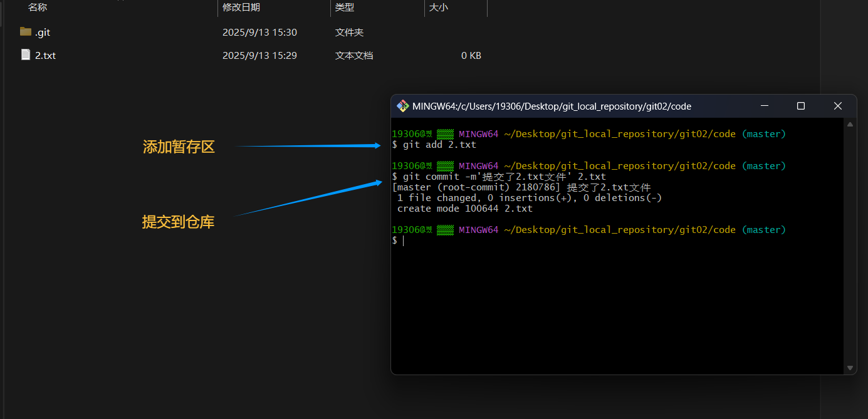This screenshot has height=419, width=868.
Task: Sort files by the 类型 column header
Action: click(345, 8)
